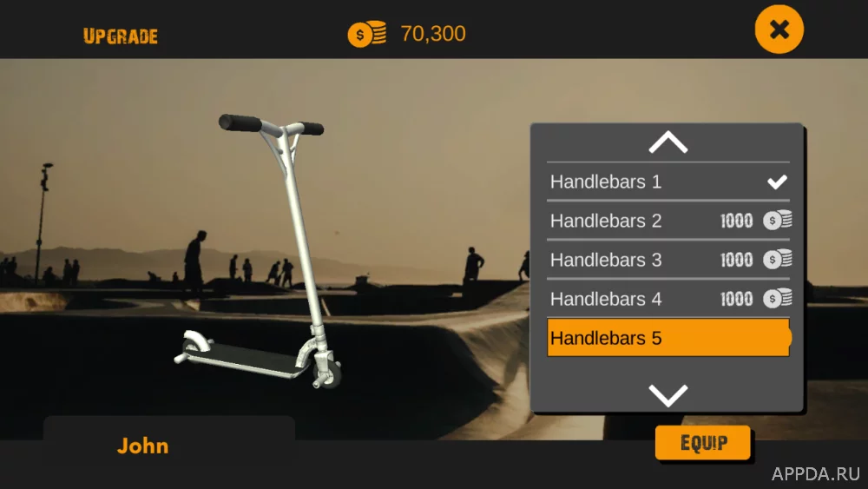Click the coin icon beside Handlebars 2
The height and width of the screenshot is (489, 868).
pos(777,221)
